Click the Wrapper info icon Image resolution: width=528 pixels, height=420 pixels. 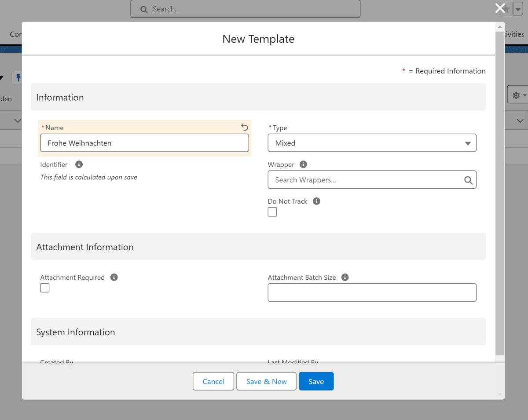click(303, 164)
